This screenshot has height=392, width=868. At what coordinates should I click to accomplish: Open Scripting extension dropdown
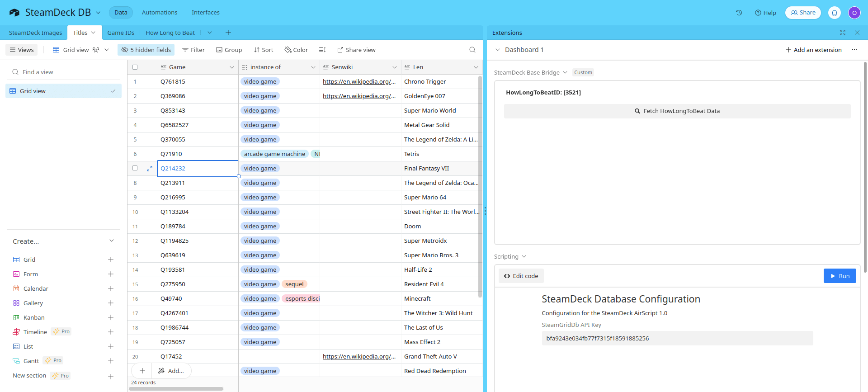tap(524, 256)
